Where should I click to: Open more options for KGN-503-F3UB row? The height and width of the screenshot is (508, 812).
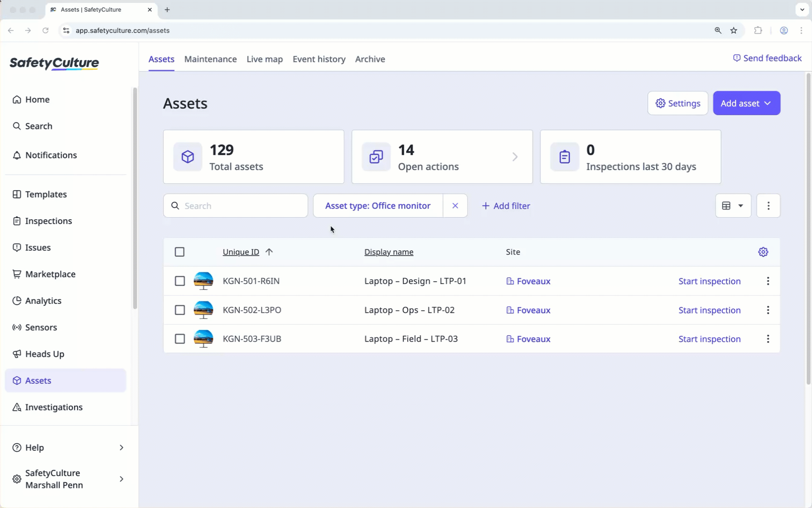[768, 339]
